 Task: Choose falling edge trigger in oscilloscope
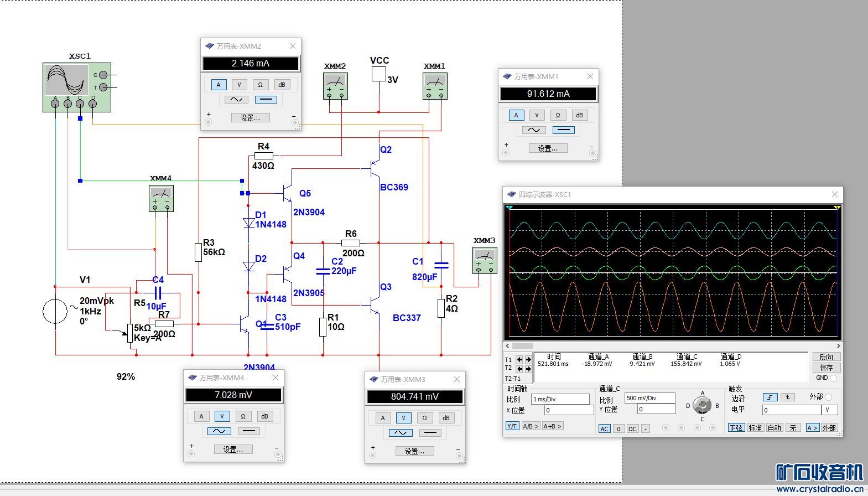click(788, 397)
